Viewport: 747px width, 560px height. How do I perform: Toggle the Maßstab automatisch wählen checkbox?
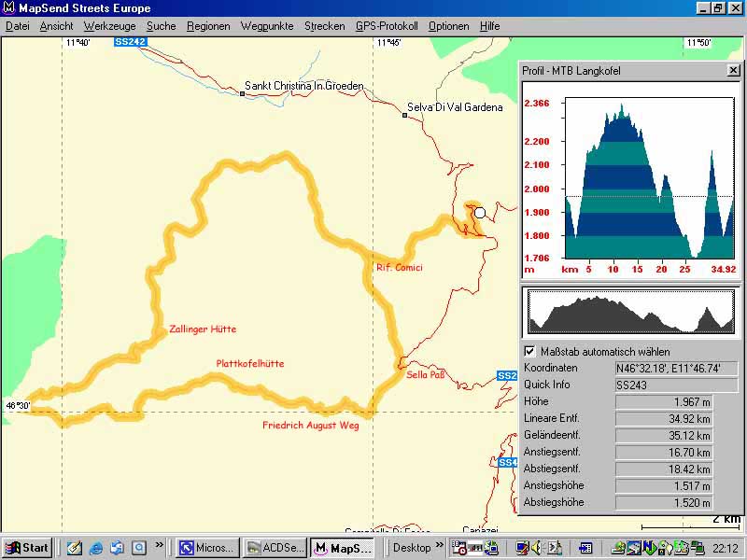coord(529,352)
